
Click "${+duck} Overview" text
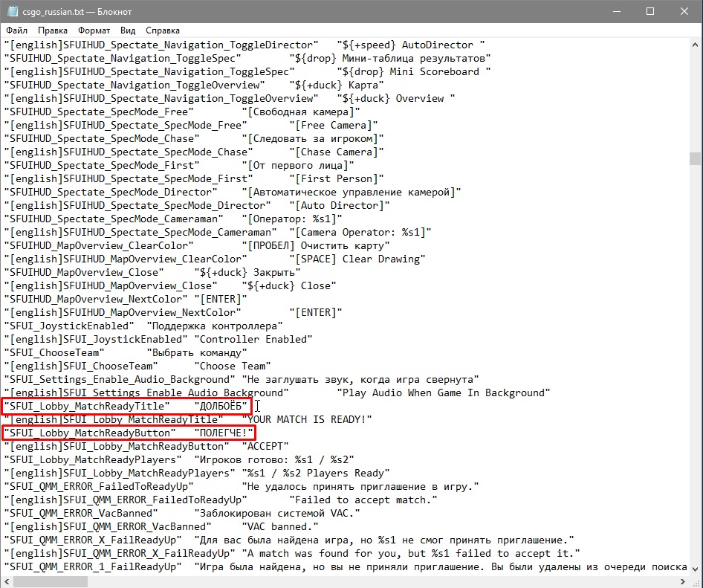[x=396, y=99]
